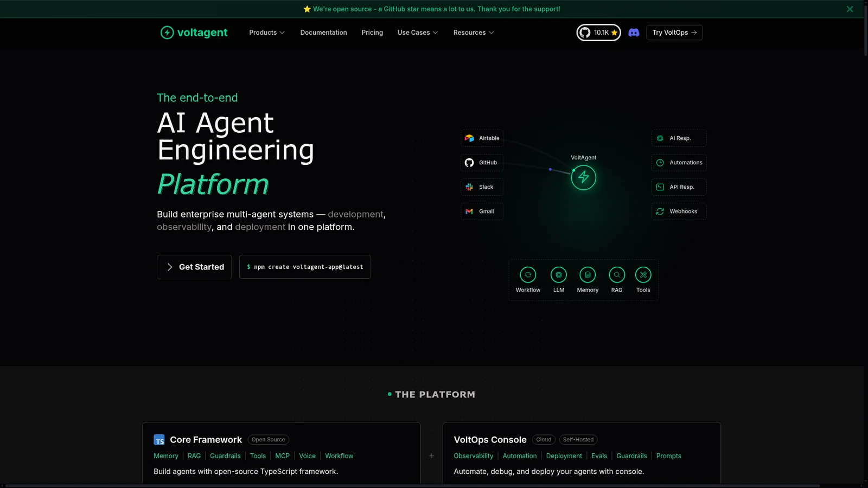Click the API Resp. terminal icon

[x=660, y=187]
